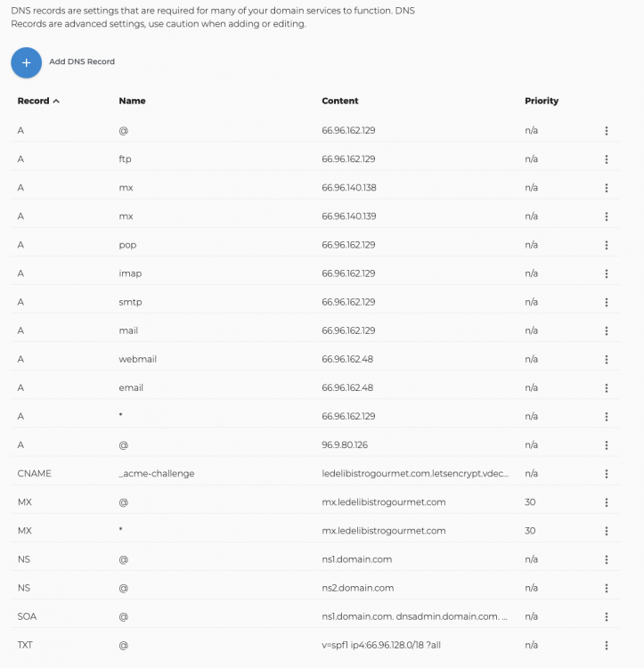Screen dimensions: 644x668
Task: Sort table by Record column header
Action: pos(33,102)
